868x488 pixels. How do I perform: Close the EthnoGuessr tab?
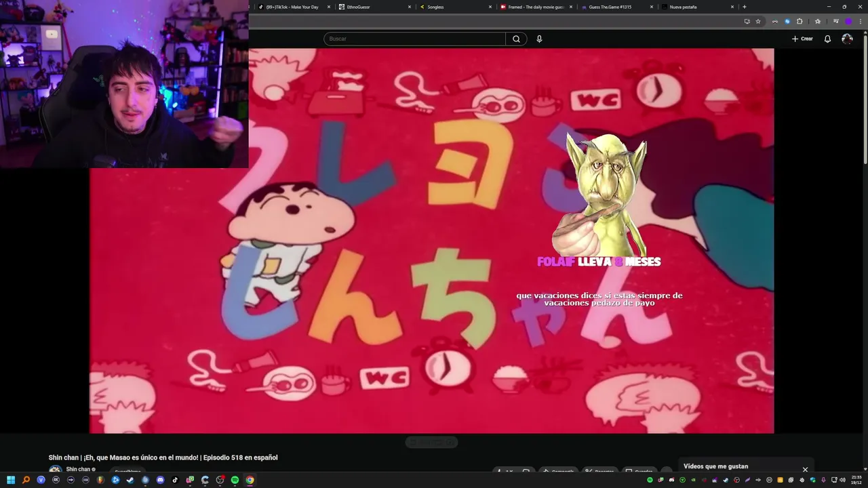410,7
